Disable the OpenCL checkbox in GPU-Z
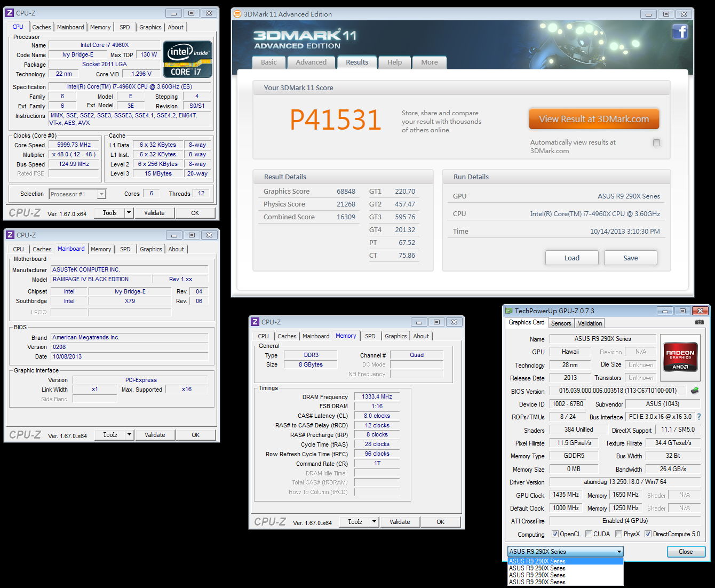 point(555,534)
